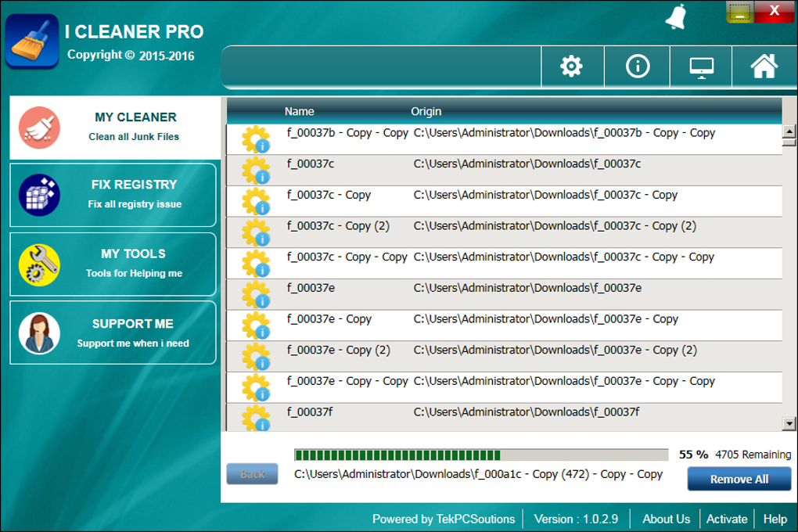Screen dimensions: 798x532
Task: Click the I Cleaner Pro broom logo
Action: click(x=32, y=41)
